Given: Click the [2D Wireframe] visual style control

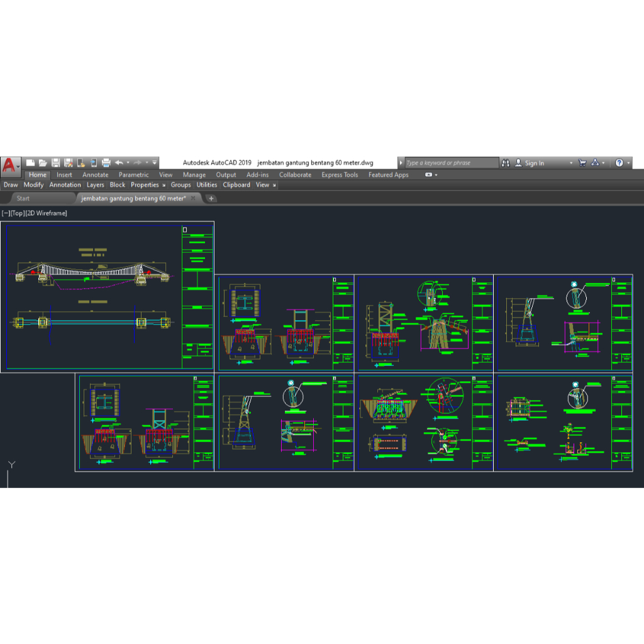Looking at the screenshot, I should (46, 213).
